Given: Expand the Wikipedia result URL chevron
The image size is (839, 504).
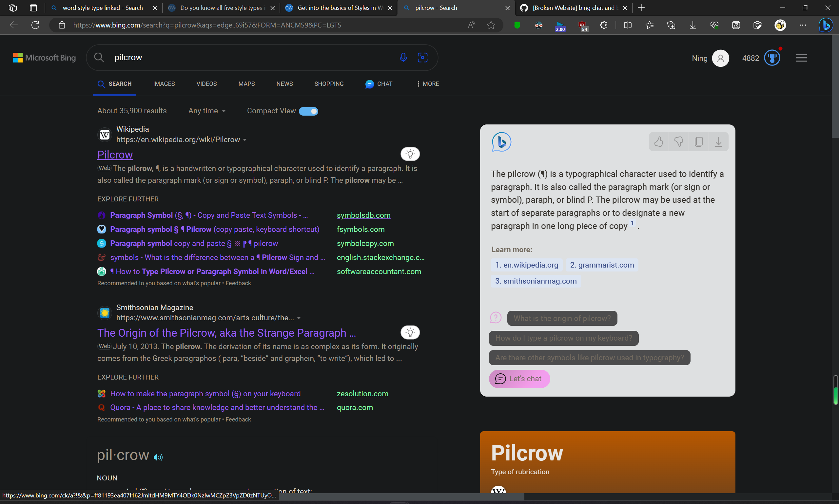Looking at the screenshot, I should [x=245, y=140].
